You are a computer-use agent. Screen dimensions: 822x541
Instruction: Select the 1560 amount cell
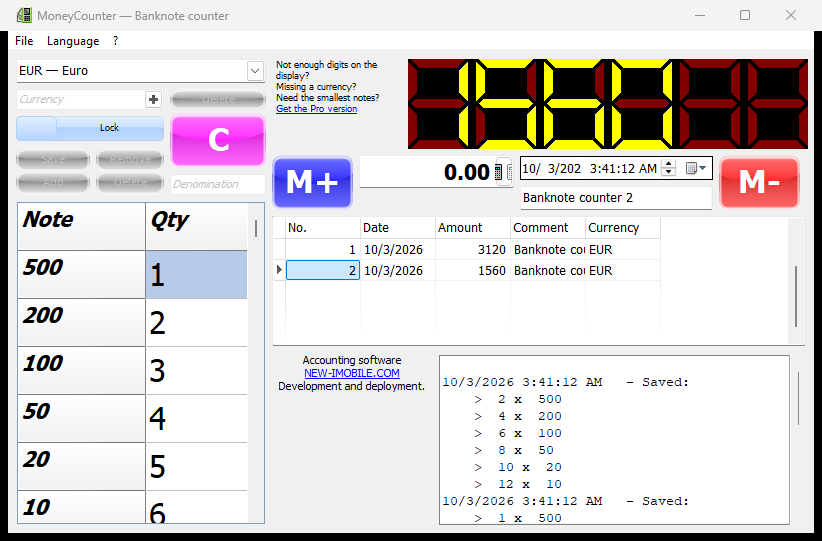click(473, 270)
